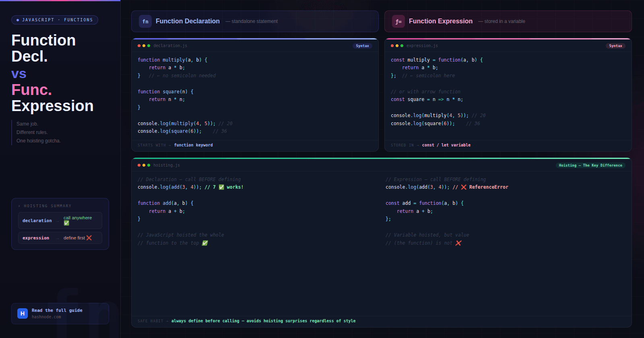Select the expression.js file tab label
The image size is (644, 338).
click(x=422, y=46)
